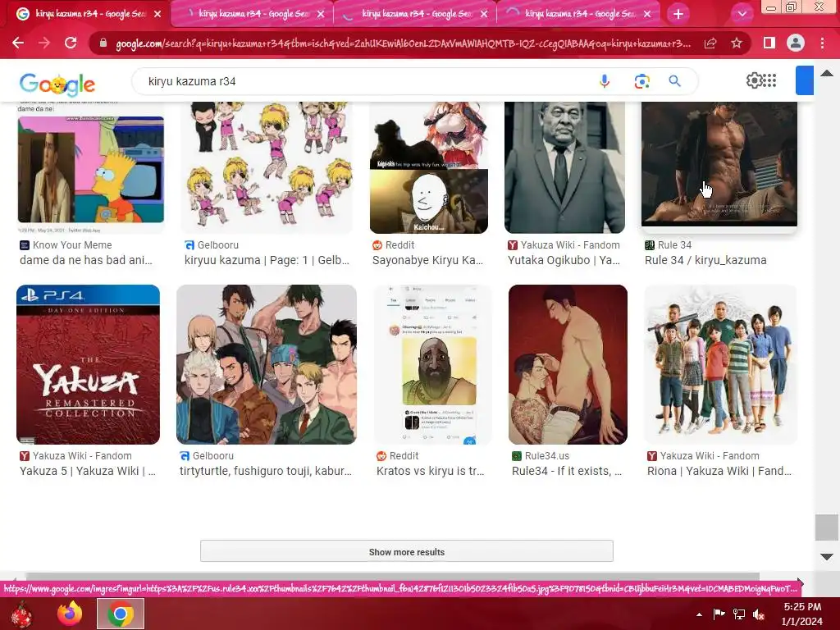The width and height of the screenshot is (840, 630).
Task: Click the Reddit favicon above 'Kratos vs kiryu'
Action: pyautogui.click(x=381, y=456)
